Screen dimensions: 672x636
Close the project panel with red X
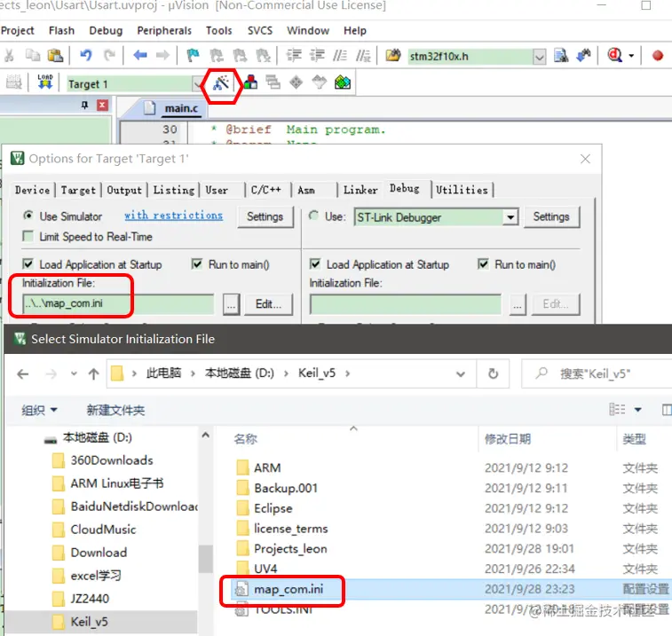click(102, 105)
